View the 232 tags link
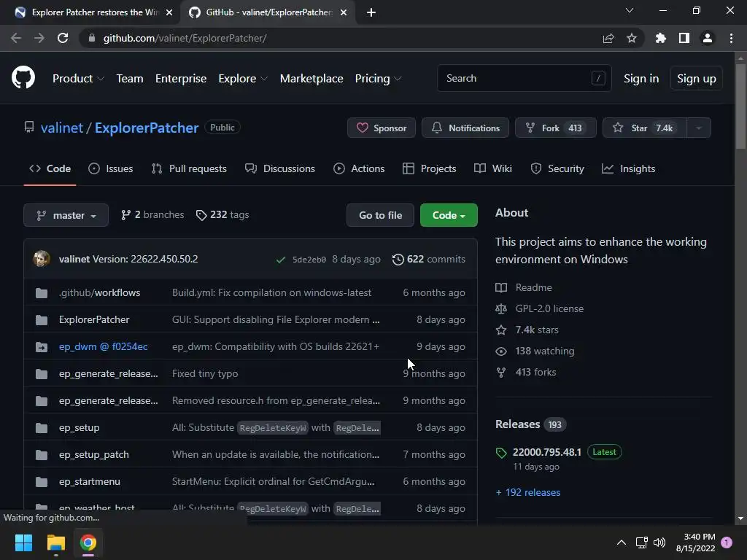747x560 pixels. 222,215
